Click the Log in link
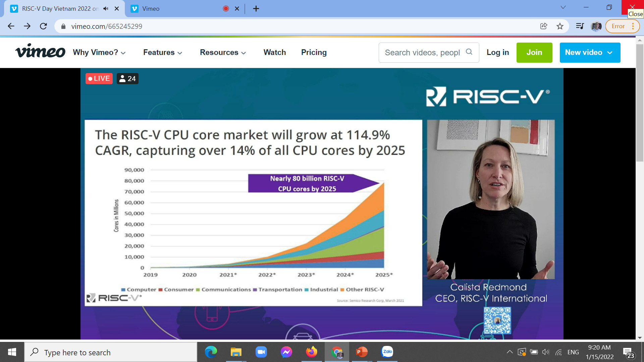Viewport: 644px width, 362px height. [x=498, y=53]
